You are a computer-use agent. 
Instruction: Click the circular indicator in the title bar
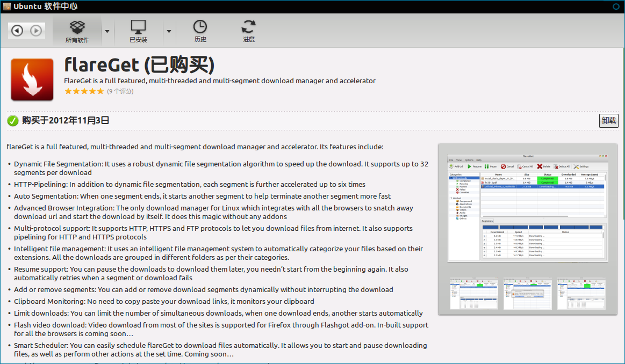616,6
